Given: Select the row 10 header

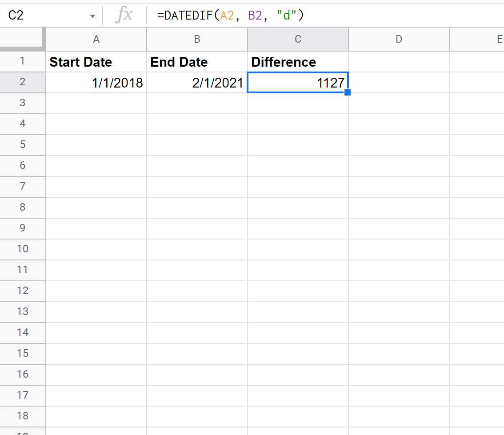Looking at the screenshot, I should pos(22,249).
